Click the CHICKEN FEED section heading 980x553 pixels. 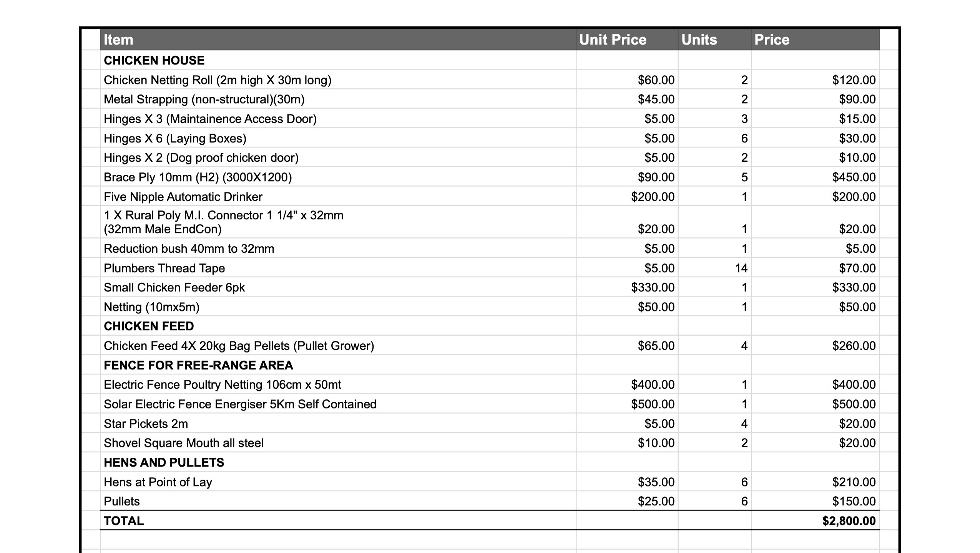coord(149,326)
